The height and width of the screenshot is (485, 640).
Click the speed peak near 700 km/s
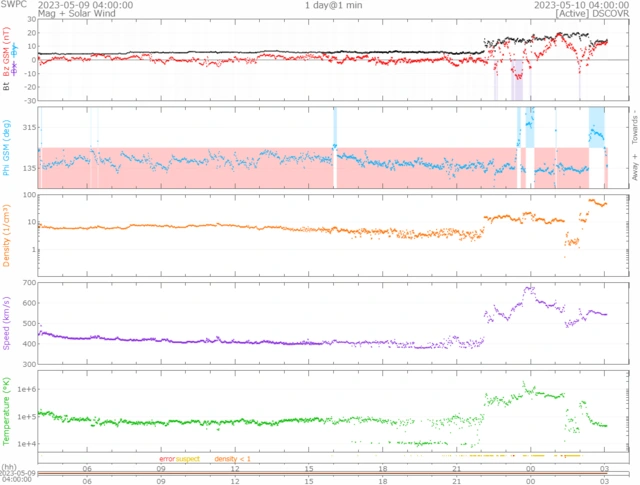tap(529, 288)
